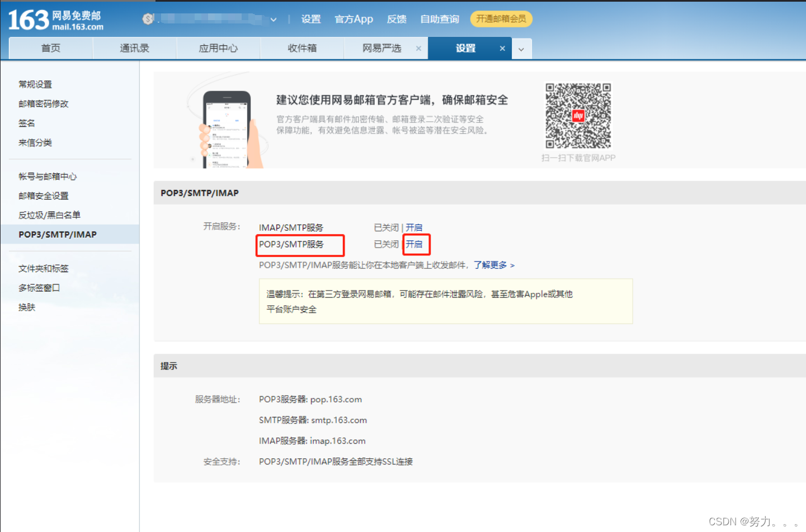This screenshot has height=532, width=806.
Task: Click the account avatar icon beside username
Action: tap(148, 19)
